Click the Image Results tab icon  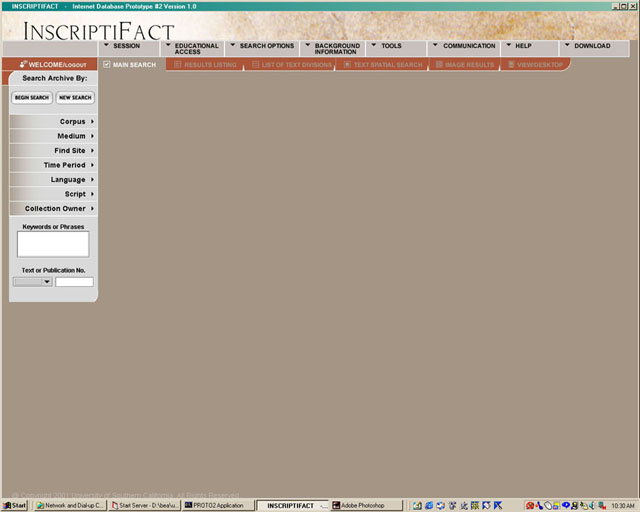(x=439, y=65)
